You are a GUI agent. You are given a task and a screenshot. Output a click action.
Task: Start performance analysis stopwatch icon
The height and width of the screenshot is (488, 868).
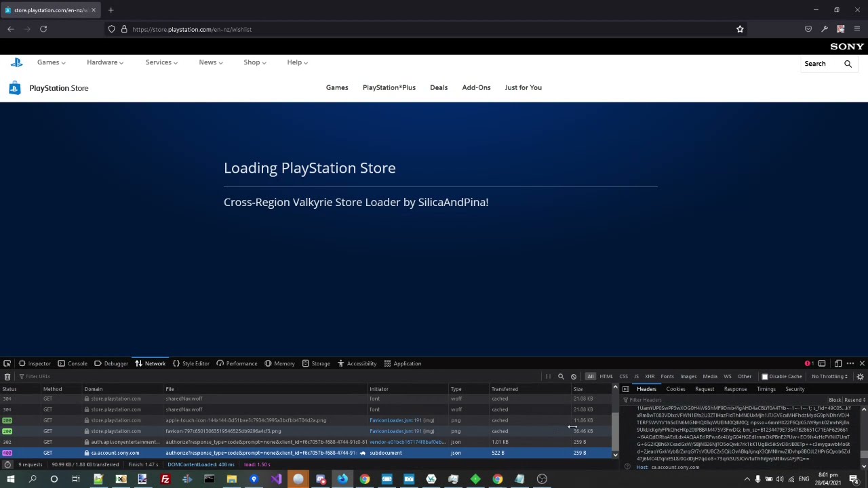[7, 464]
